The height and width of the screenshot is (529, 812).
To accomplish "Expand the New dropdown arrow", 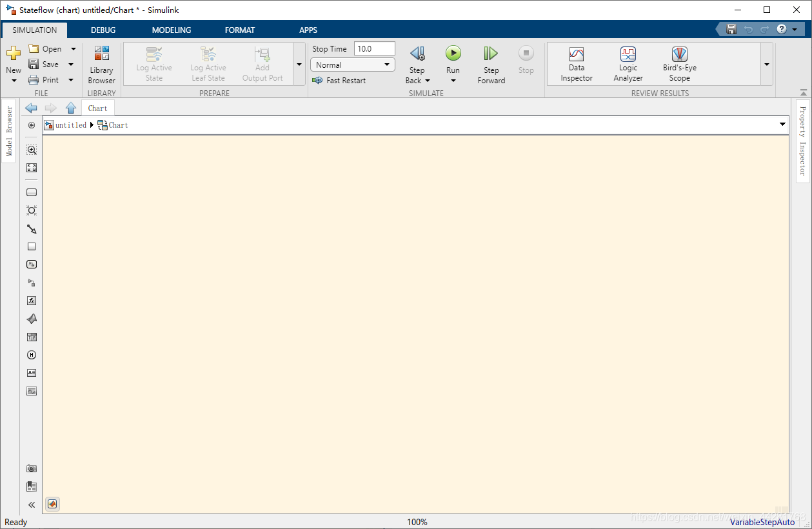I will pyautogui.click(x=14, y=81).
